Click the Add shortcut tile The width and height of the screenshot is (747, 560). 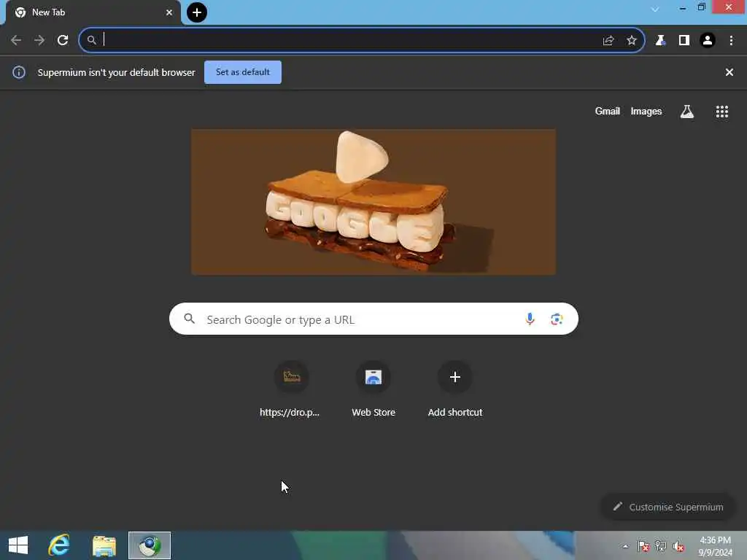pos(455,389)
